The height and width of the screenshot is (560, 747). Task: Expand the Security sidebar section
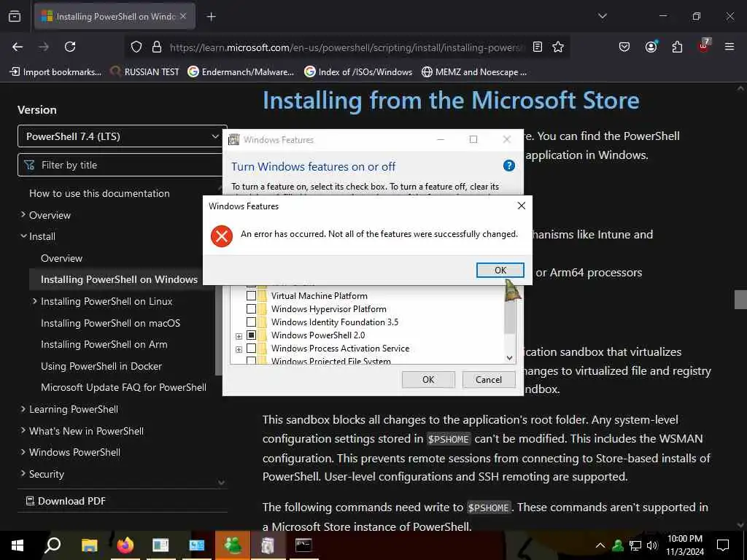pyautogui.click(x=23, y=473)
